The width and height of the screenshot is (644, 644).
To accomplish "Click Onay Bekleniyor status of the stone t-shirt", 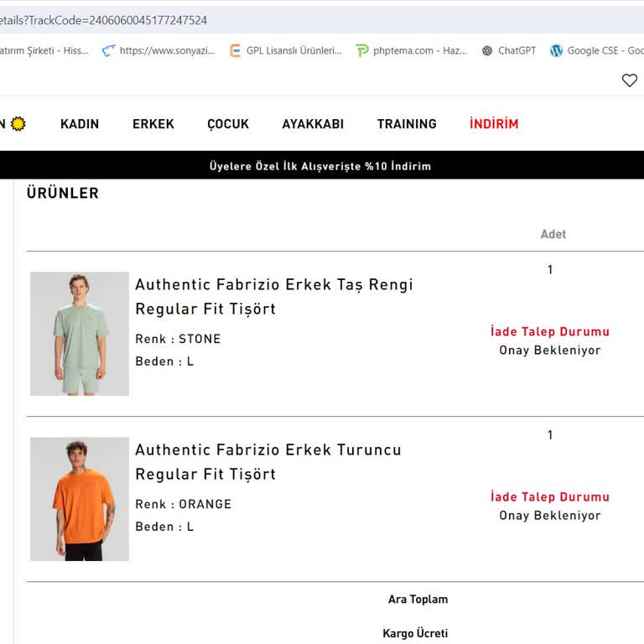I will 550,351.
